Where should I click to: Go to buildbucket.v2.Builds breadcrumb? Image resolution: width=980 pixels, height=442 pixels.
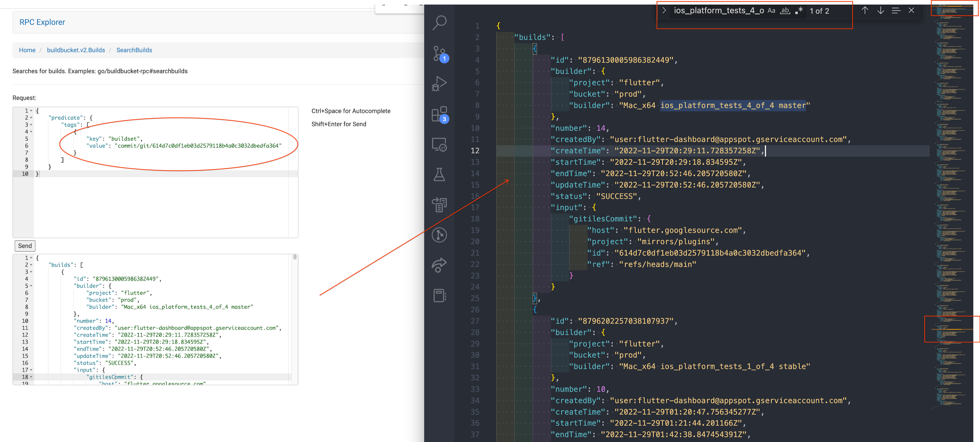(76, 50)
